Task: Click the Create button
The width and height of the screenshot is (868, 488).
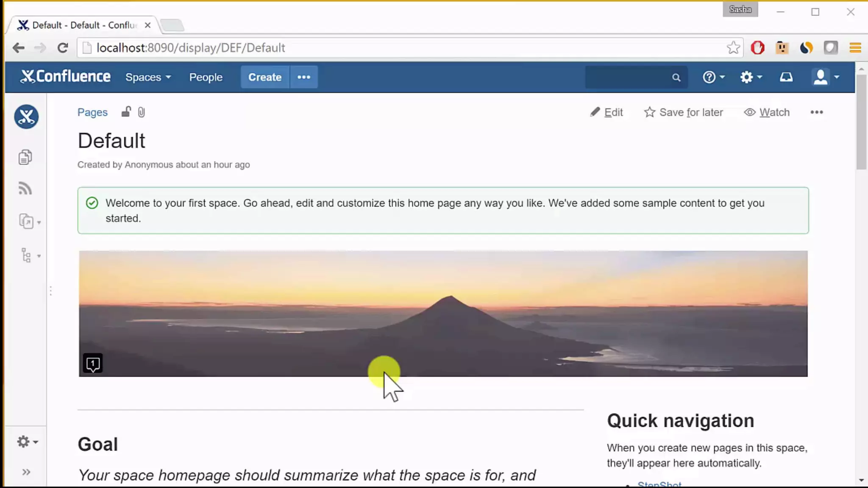Action: coord(265,77)
